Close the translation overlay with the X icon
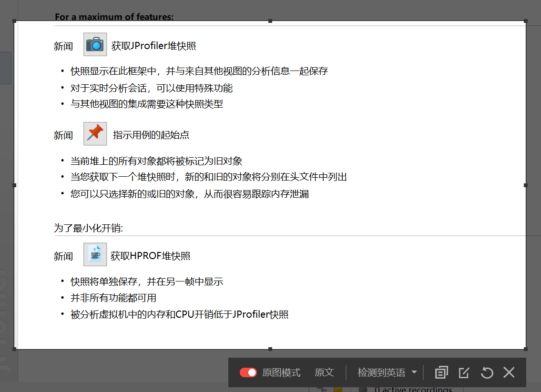Screen dimensions: 541x392 point(509,372)
